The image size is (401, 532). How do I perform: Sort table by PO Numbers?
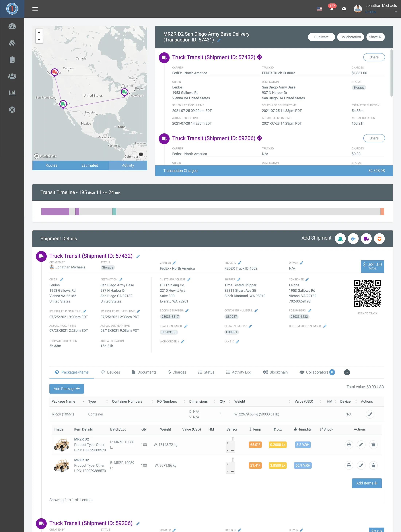(x=171, y=401)
